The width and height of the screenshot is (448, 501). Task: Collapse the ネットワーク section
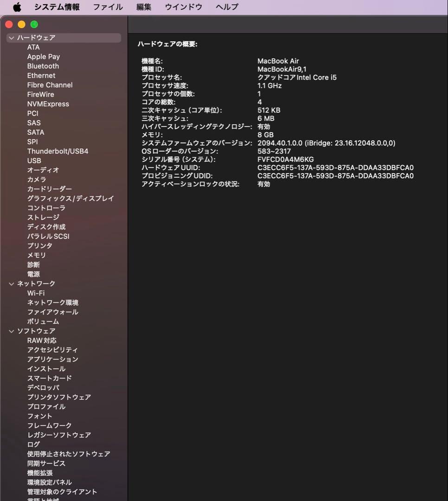click(11, 283)
